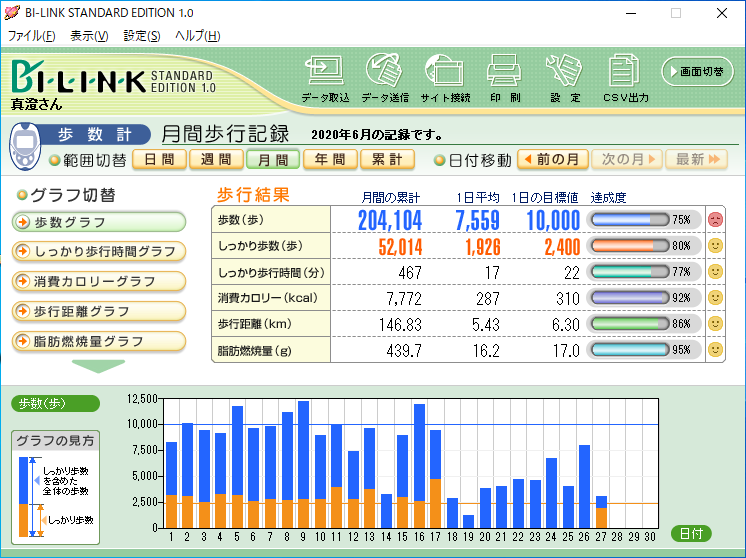Show the 歩数グラフ
The width and height of the screenshot is (746, 558).
pyautogui.click(x=99, y=222)
